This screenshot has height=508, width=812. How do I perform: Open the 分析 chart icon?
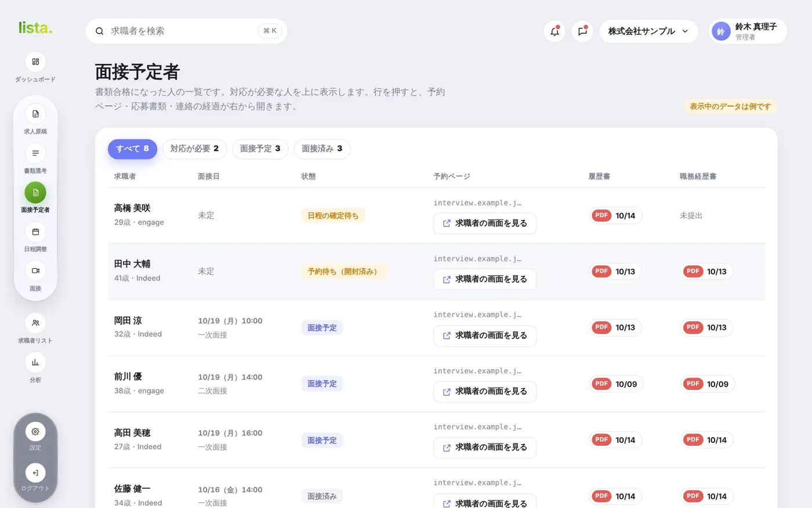point(35,362)
